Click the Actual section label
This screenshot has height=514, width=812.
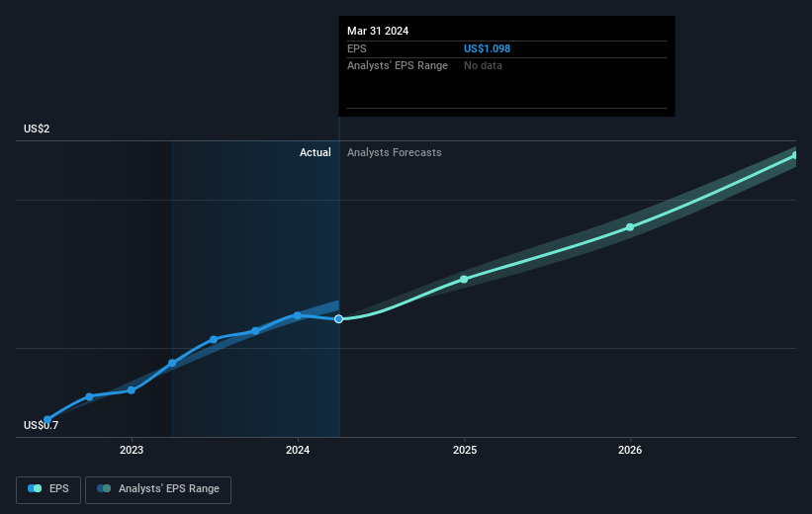(x=315, y=152)
